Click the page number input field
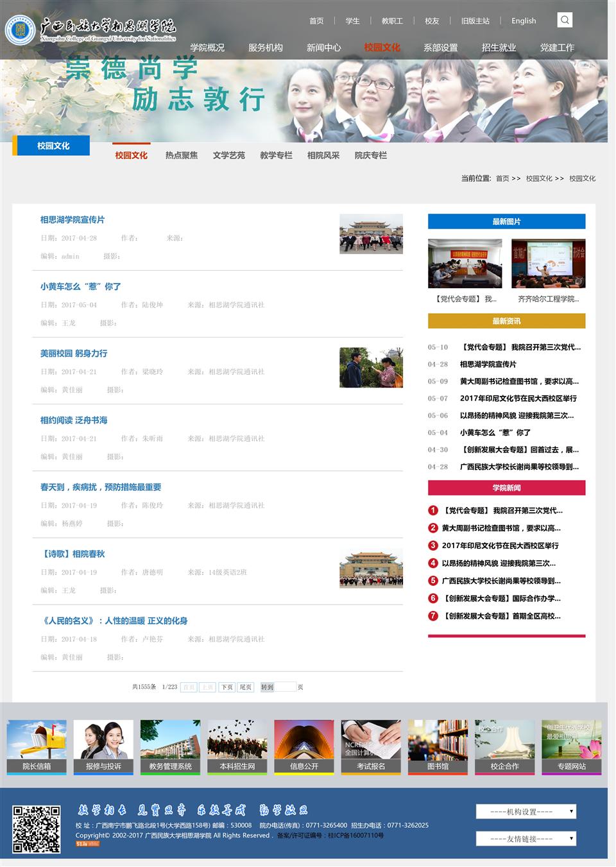The height and width of the screenshot is (867, 616). [286, 687]
